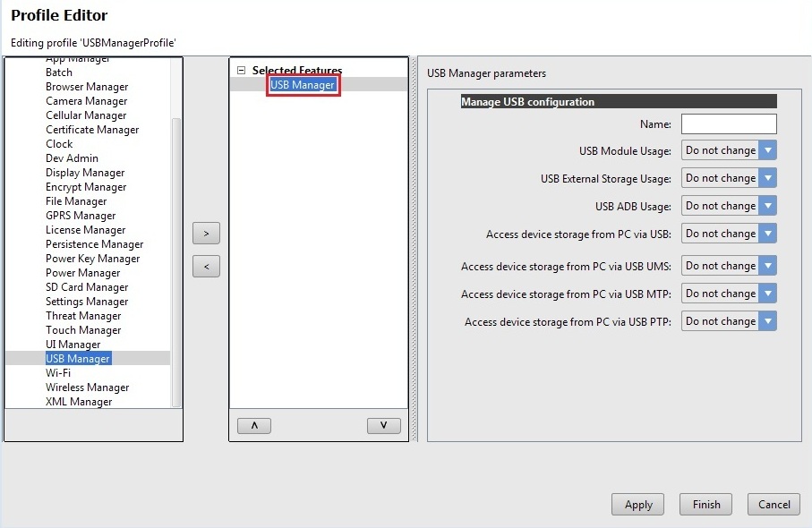Open the USB External Storage Usage dropdown
The width and height of the screenshot is (812, 528).
tap(767, 178)
